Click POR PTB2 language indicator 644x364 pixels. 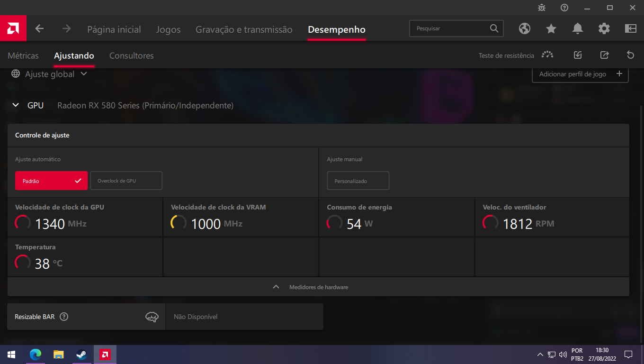577,355
